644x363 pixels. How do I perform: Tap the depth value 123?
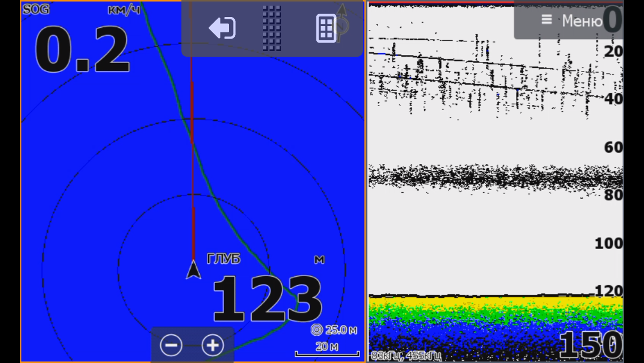[267, 299]
